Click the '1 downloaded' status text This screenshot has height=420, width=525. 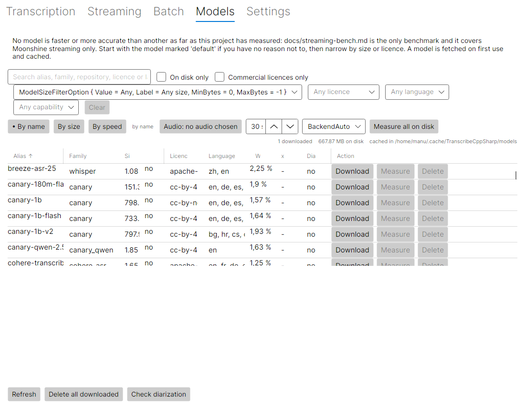[x=295, y=141]
